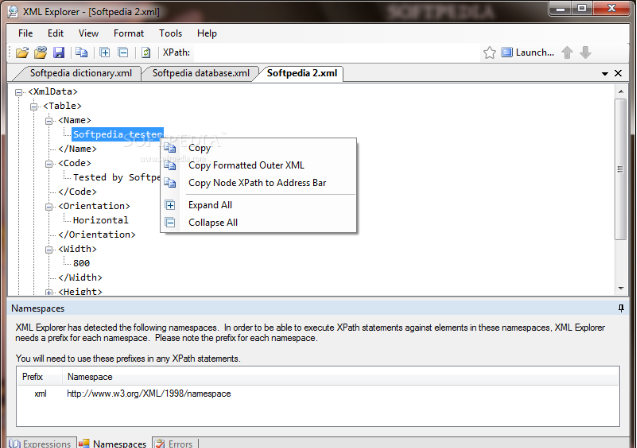Open the Format menu
The image size is (637, 448).
[x=128, y=33]
